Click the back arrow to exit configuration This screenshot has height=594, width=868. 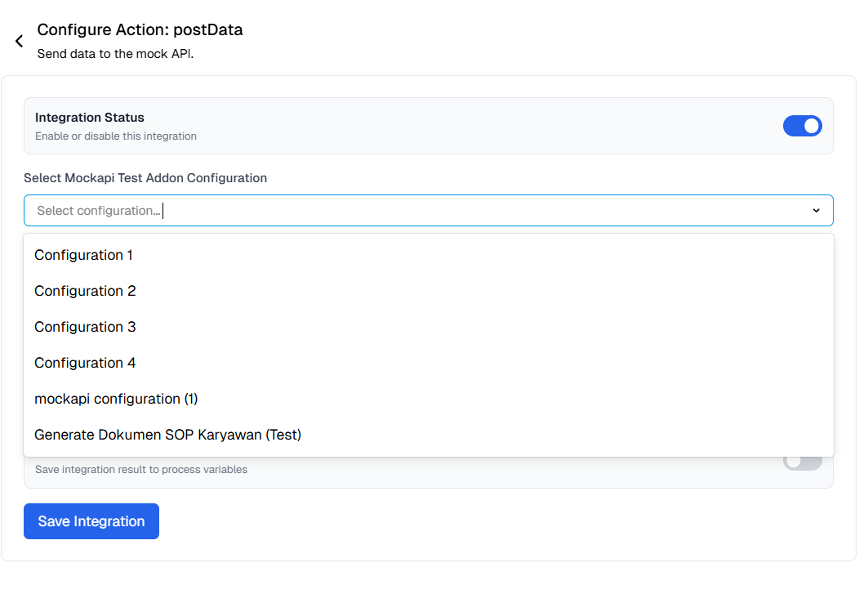point(19,40)
